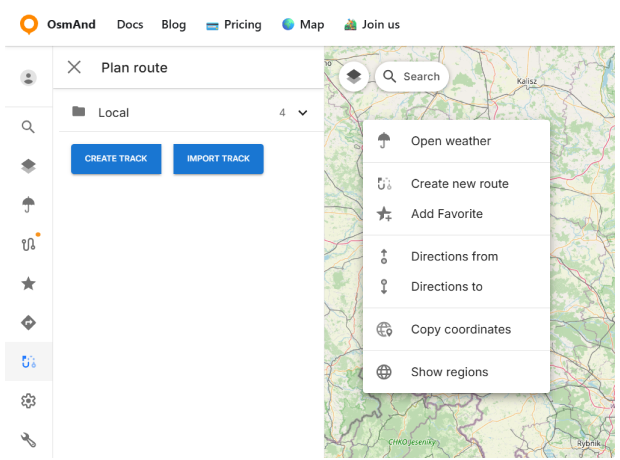The image size is (620, 460).
Task: Choose Open weather from context menu
Action: (x=451, y=141)
